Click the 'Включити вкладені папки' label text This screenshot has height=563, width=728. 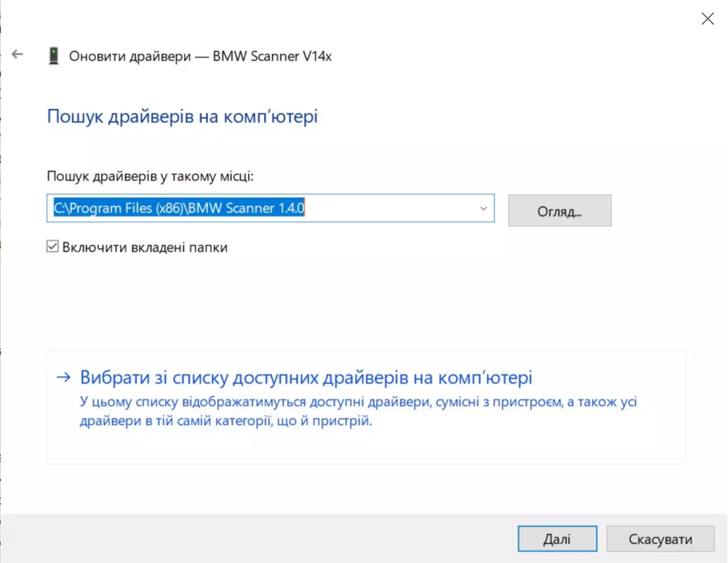[145, 247]
